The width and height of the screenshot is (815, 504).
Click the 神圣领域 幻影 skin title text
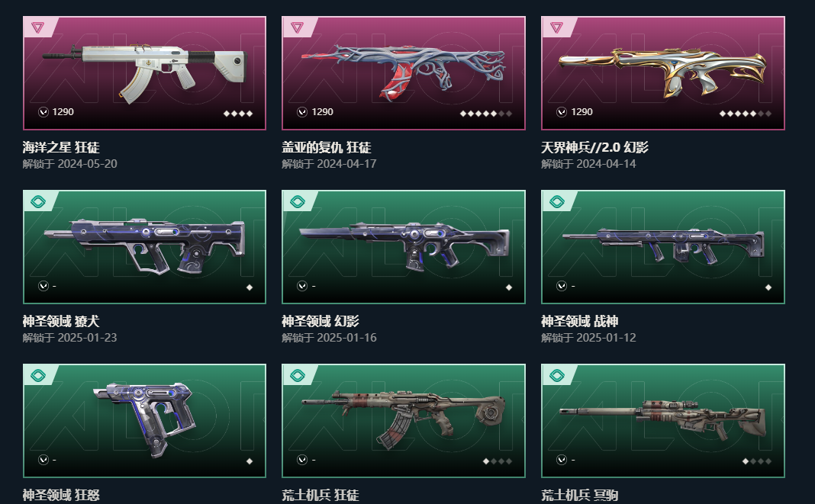pos(321,321)
